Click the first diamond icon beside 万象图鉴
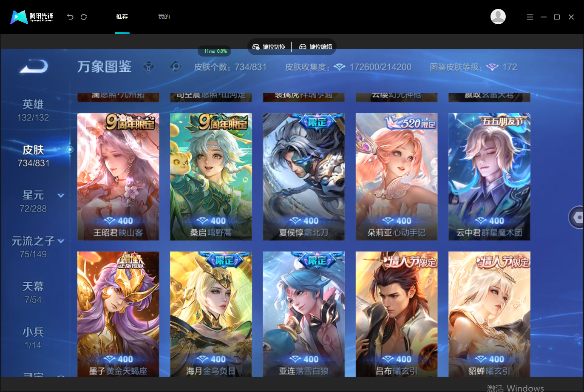Screen dimensions: 584x392 [x=149, y=67]
